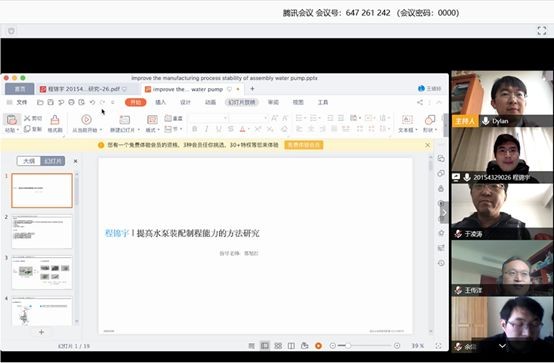
Task: Switch to Outline view in slide panel
Action: (x=29, y=161)
